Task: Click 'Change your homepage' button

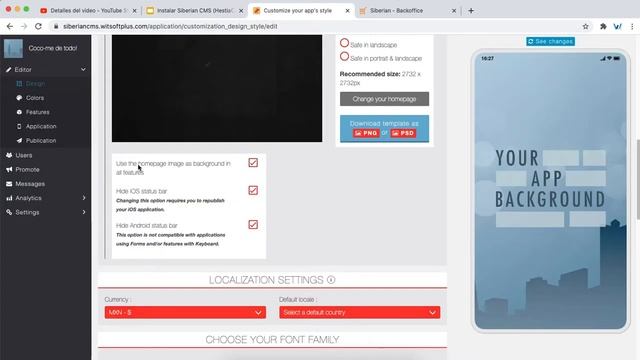Action: click(x=384, y=99)
